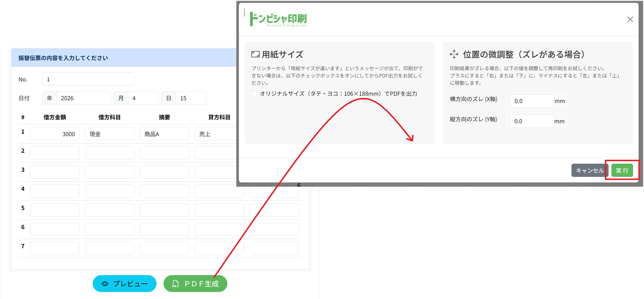Click the No. input field
This screenshot has width=644, height=299.
tap(88, 79)
